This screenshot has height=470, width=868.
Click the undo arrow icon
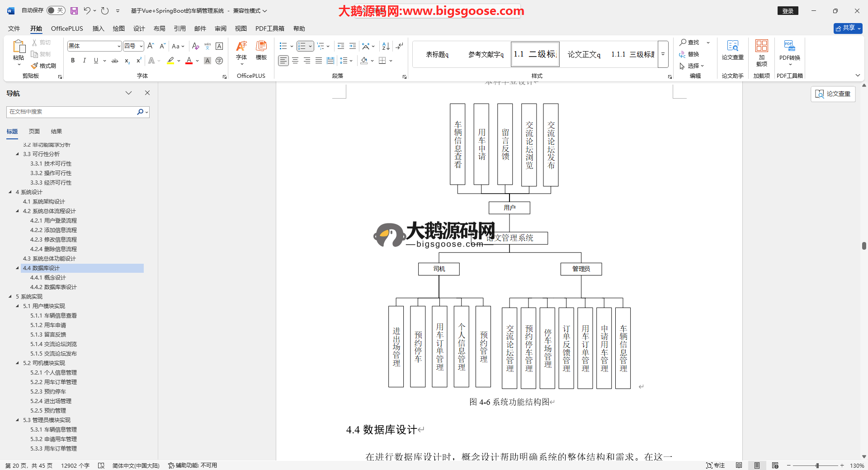coord(87,11)
